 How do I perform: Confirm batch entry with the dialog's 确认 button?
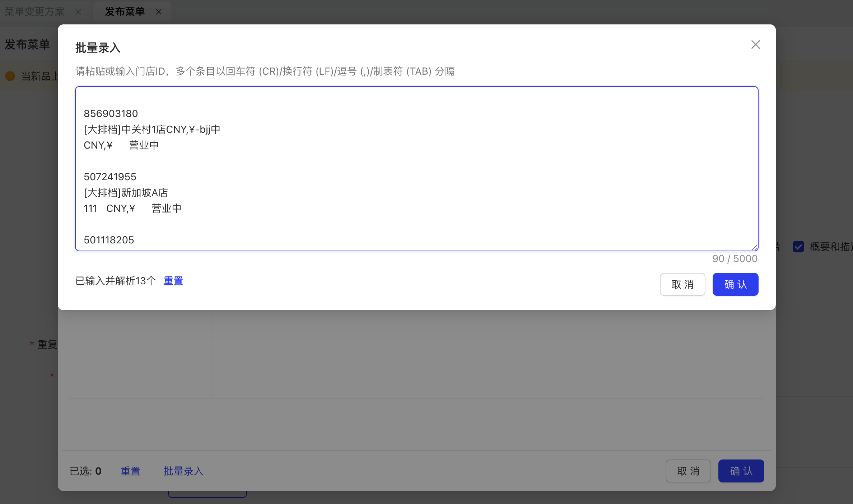point(735,284)
